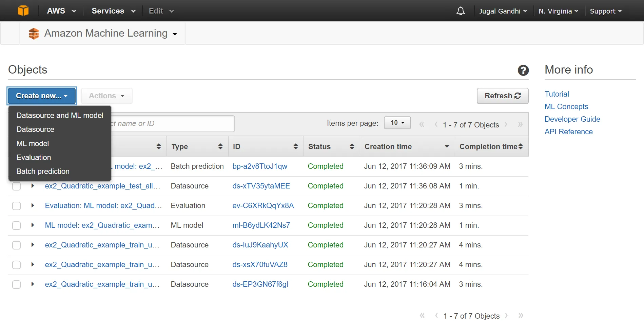Expand details of the Evaluation row
Screen dimensions: 644x321
pos(33,205)
